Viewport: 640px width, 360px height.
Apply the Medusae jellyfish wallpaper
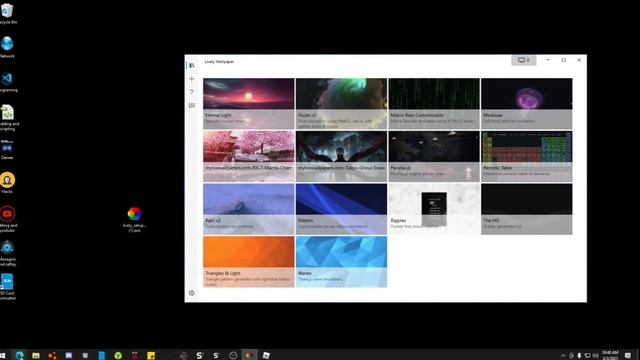(527, 104)
